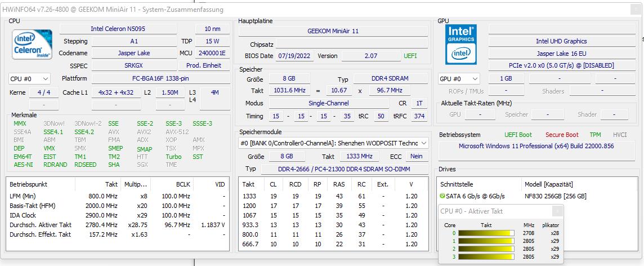Click the Intel Celeron N5095 name field
Image resolution: width=644 pixels, height=266 pixels.
(118, 29)
